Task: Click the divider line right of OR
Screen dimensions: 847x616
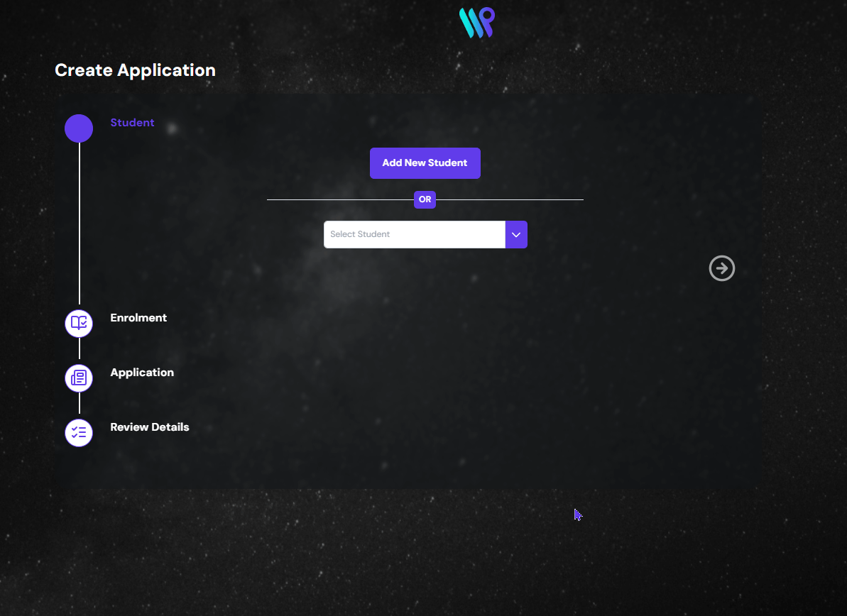Action: [x=509, y=200]
